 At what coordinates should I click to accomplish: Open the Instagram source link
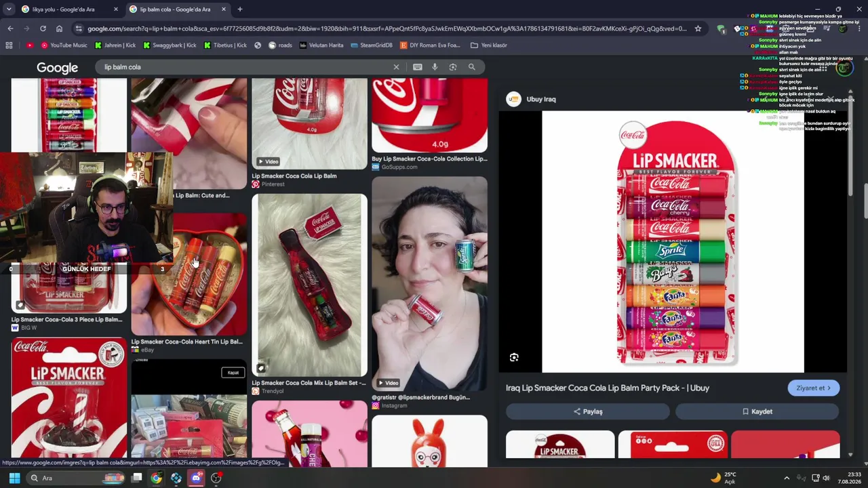click(x=389, y=405)
